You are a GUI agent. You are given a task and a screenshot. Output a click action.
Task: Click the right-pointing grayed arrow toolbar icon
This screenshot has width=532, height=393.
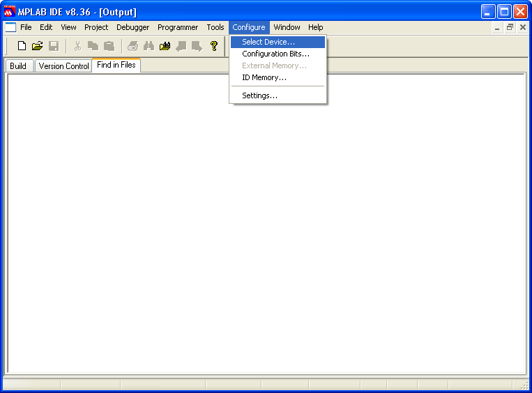click(x=197, y=46)
